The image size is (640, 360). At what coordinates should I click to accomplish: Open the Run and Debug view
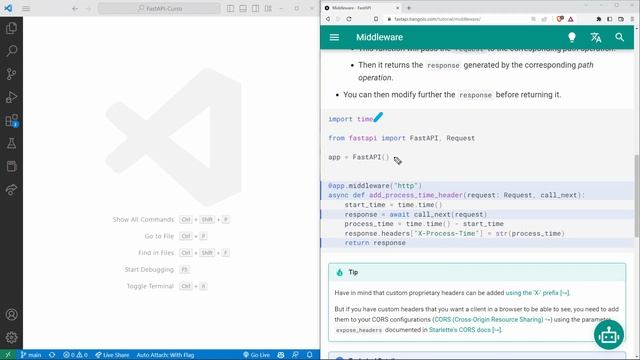pyautogui.click(x=11, y=97)
